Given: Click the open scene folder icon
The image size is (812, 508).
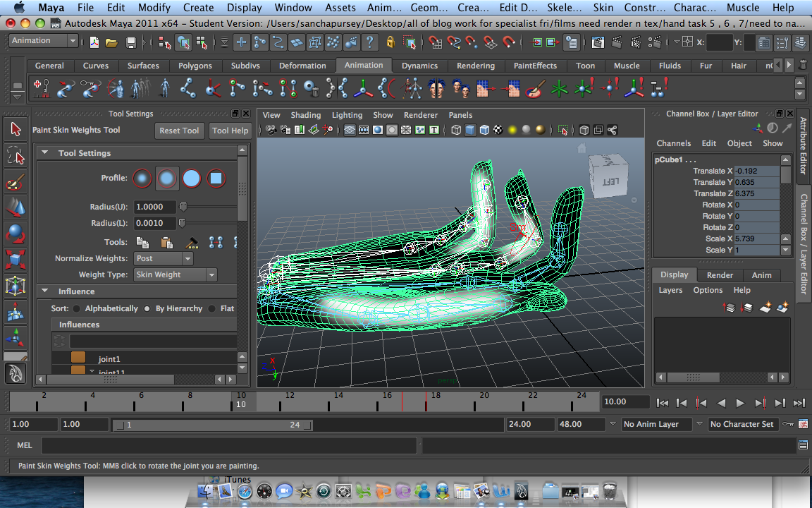Looking at the screenshot, I should point(111,42).
